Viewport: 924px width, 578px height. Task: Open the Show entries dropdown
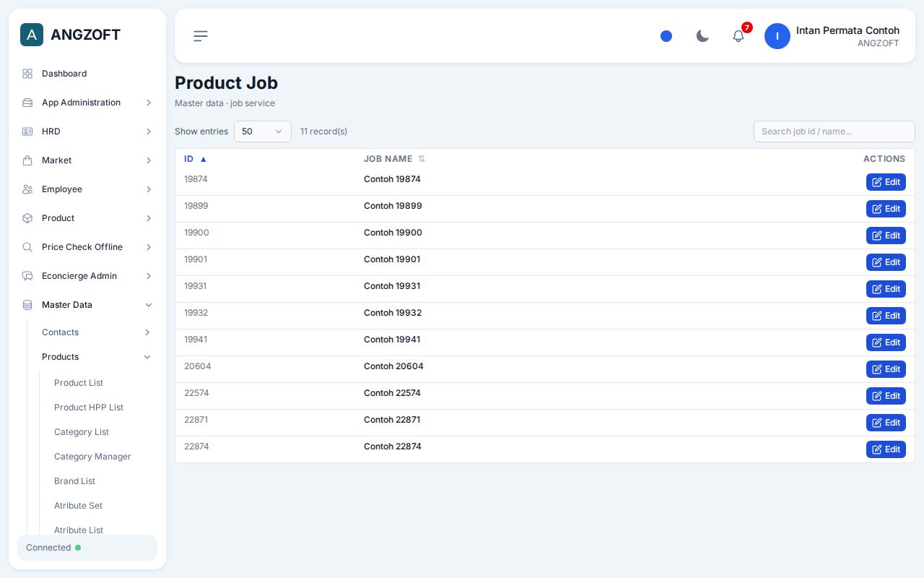(x=263, y=131)
